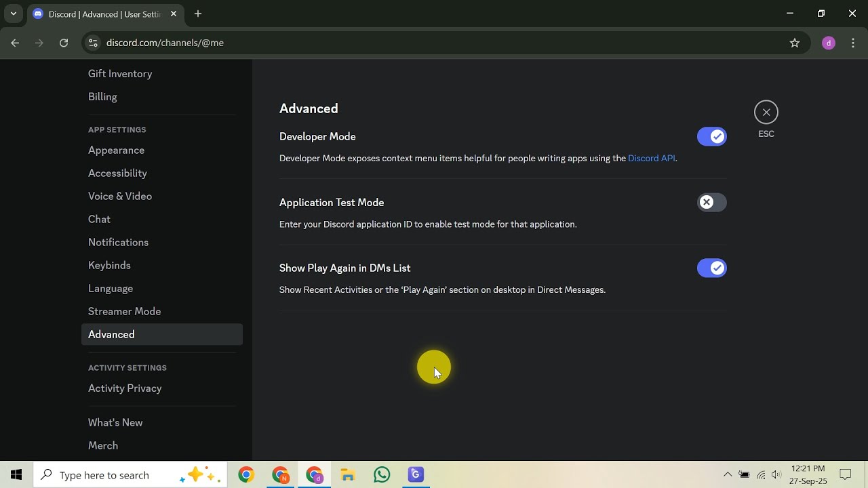868x488 pixels.
Task: Open WhatsApp from the taskbar
Action: pyautogui.click(x=382, y=475)
